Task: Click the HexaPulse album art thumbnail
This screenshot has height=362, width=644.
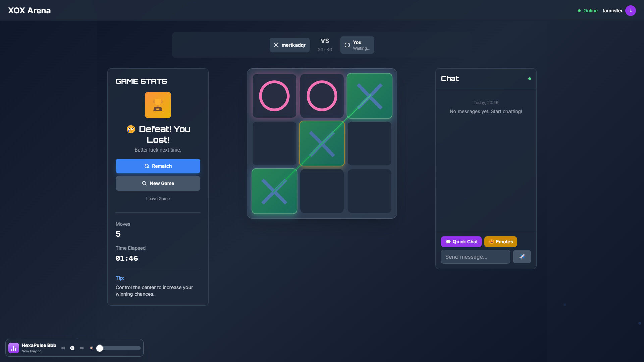Action: tap(13, 348)
